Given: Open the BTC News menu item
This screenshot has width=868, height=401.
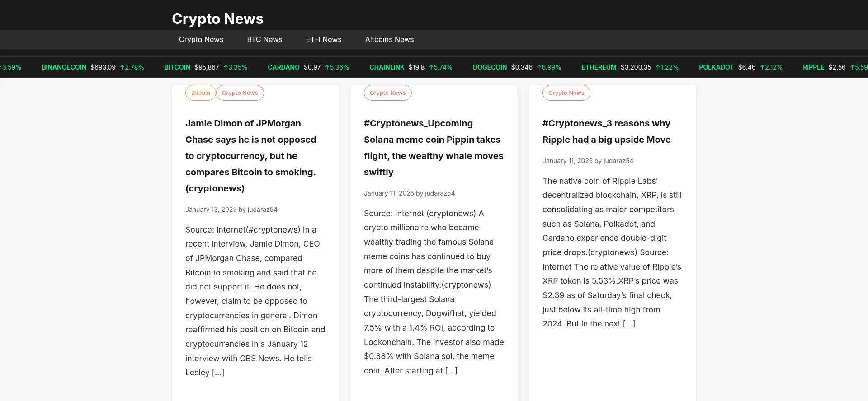Looking at the screenshot, I should tap(264, 39).
